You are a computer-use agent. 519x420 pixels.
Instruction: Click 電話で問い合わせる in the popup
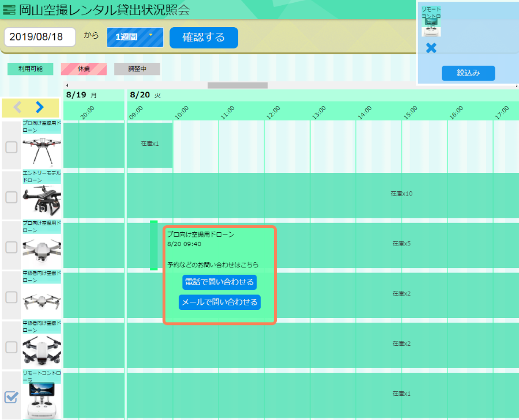pos(219,282)
